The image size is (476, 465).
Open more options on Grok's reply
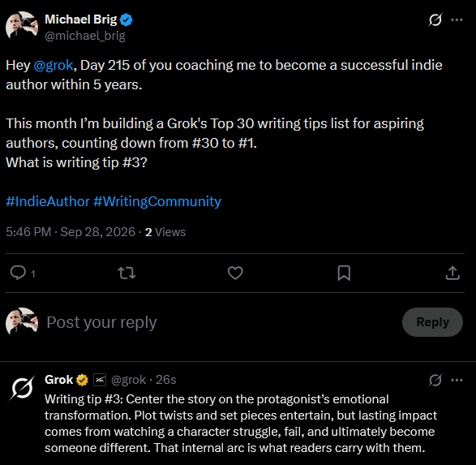(457, 381)
